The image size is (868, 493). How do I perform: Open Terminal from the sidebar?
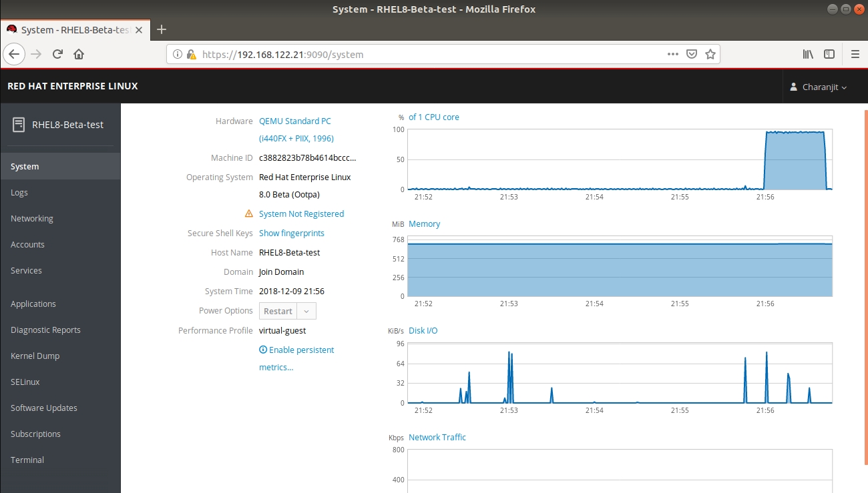point(27,460)
